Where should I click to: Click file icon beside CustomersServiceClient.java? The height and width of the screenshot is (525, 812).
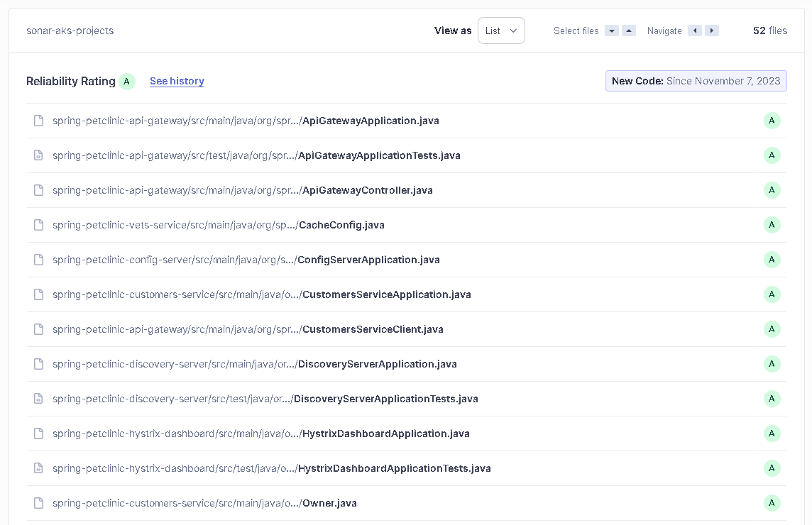coord(38,328)
